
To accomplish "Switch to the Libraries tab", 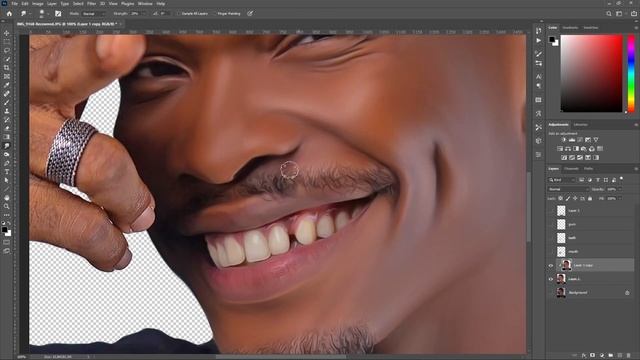I will pos(581,124).
